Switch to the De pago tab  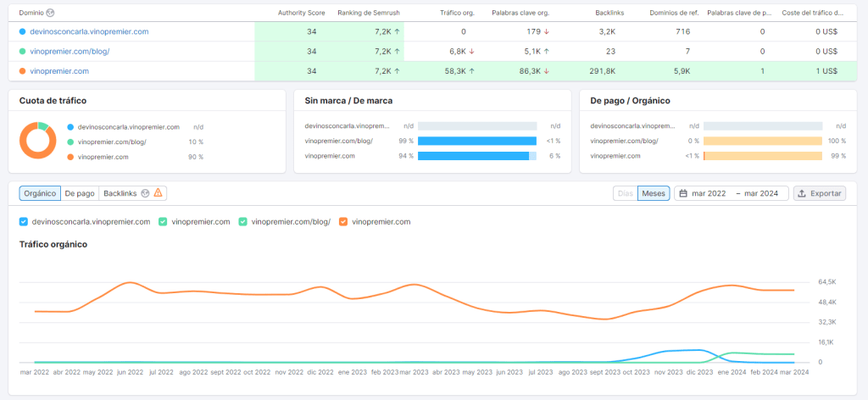(x=79, y=193)
